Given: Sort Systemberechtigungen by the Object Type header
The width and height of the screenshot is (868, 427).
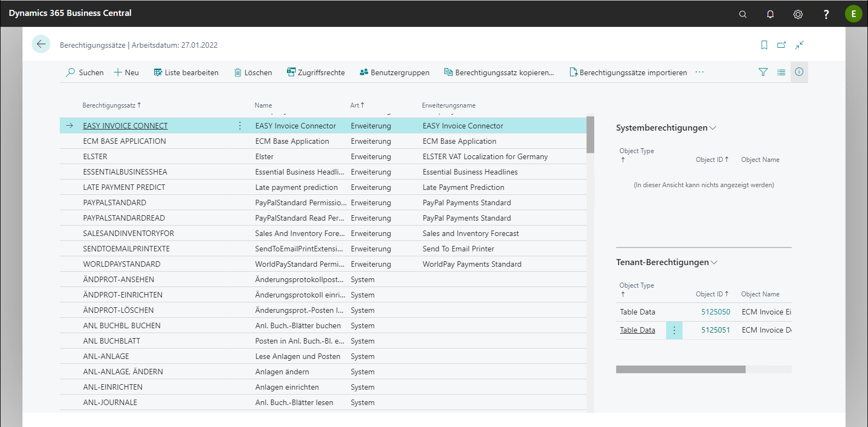Looking at the screenshot, I should (x=636, y=155).
